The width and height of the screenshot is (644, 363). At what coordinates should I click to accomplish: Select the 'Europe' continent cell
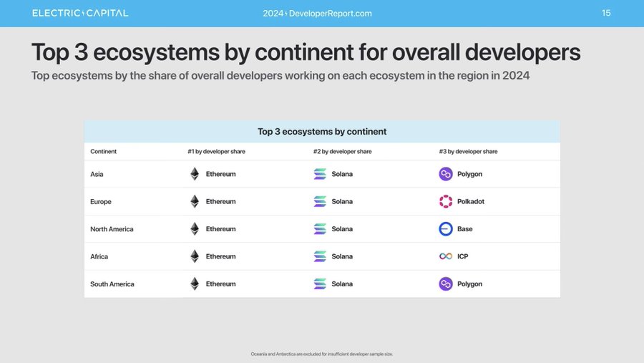101,202
